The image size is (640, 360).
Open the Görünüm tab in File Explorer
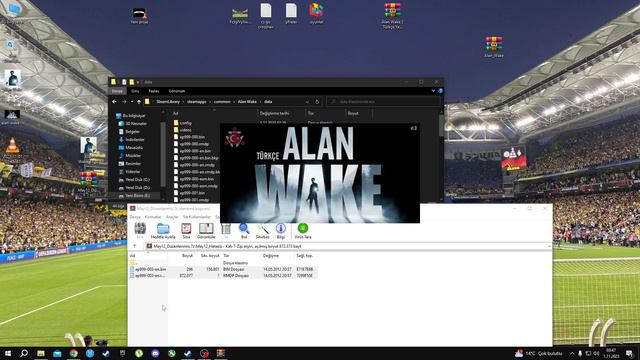pyautogui.click(x=177, y=91)
